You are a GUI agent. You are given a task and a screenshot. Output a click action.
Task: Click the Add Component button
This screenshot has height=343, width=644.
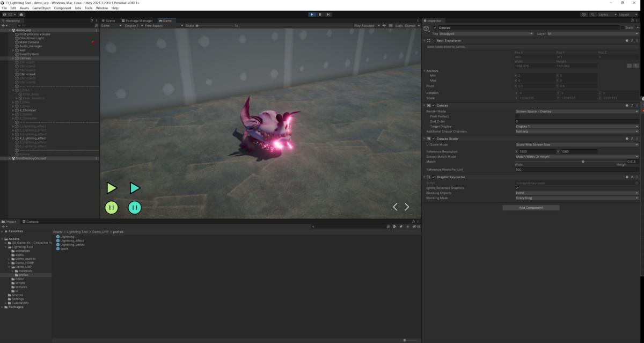(x=531, y=207)
